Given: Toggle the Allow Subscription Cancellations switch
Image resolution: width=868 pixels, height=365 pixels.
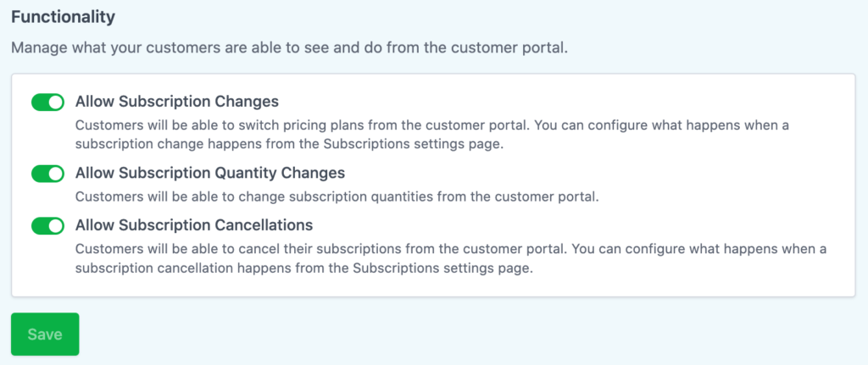Looking at the screenshot, I should pyautogui.click(x=47, y=225).
